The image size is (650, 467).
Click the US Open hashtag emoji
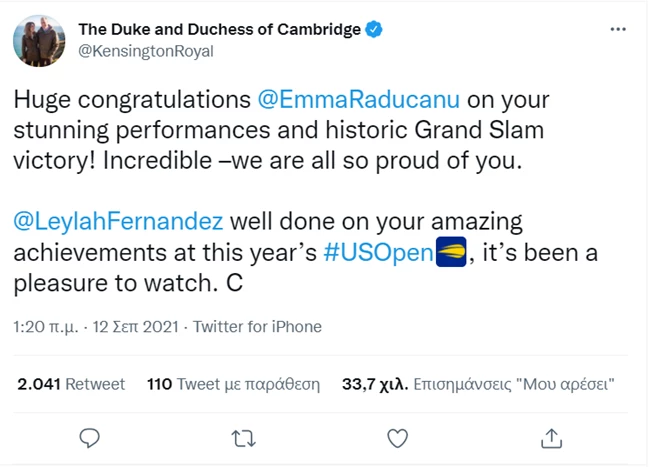(x=451, y=253)
